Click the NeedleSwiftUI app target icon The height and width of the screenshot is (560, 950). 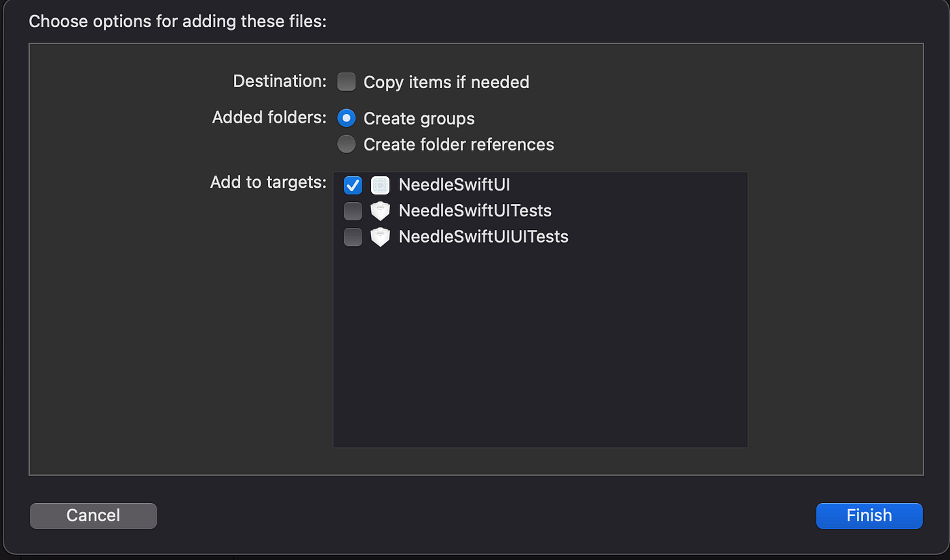[379, 185]
